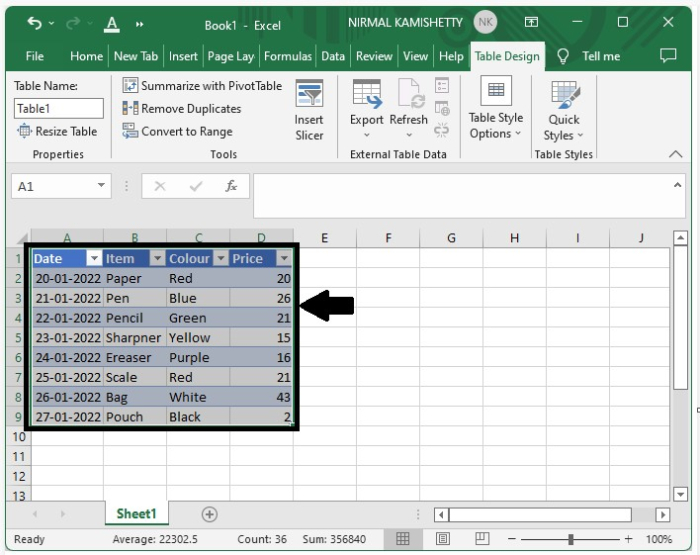Open the Comments speech bubble icon
Image resolution: width=700 pixels, height=555 pixels.
(x=668, y=55)
